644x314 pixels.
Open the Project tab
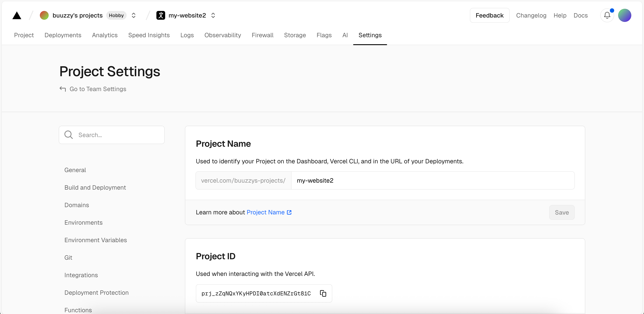pyautogui.click(x=24, y=35)
